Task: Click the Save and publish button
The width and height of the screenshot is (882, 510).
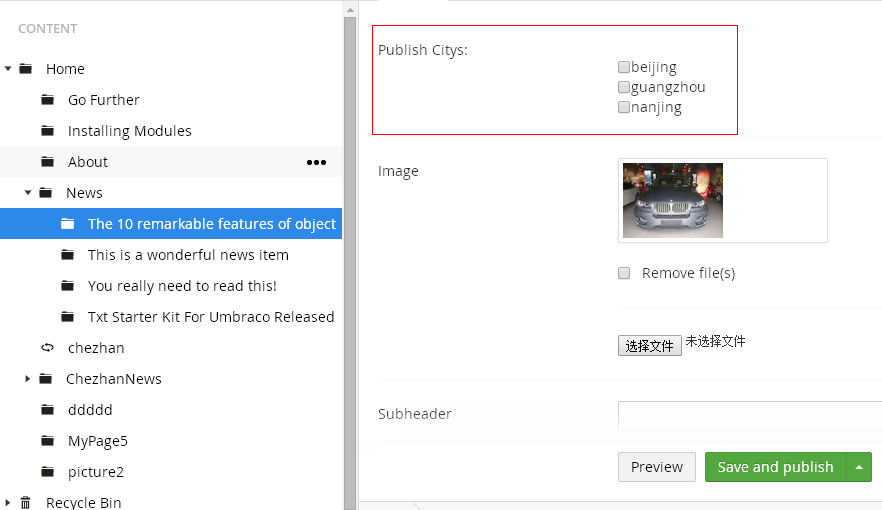Action: pyautogui.click(x=776, y=467)
